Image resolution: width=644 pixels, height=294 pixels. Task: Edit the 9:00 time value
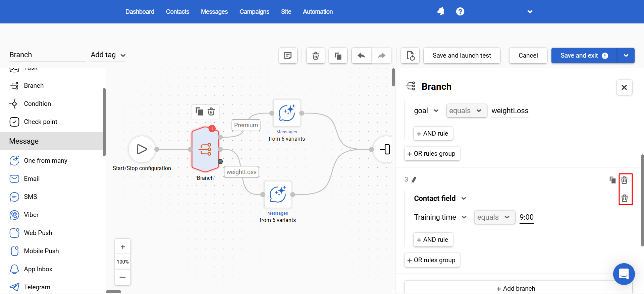(527, 217)
